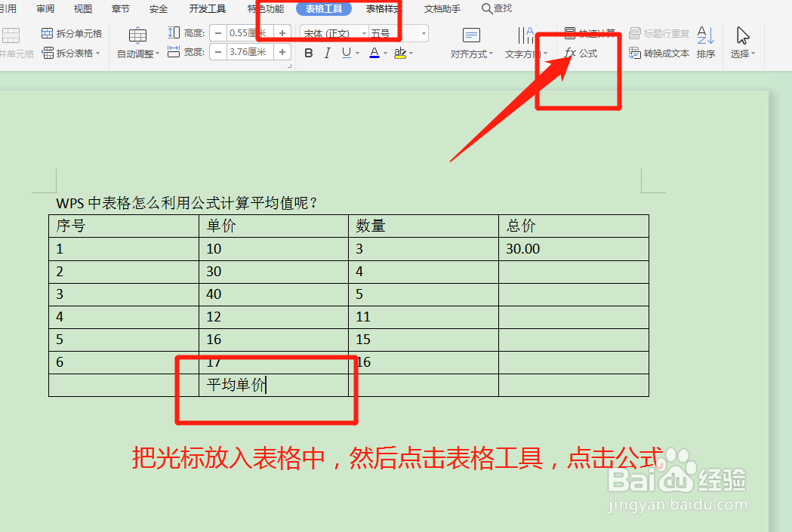This screenshot has height=532, width=792.
Task: Increase column width with the plus button
Action: pos(282,52)
